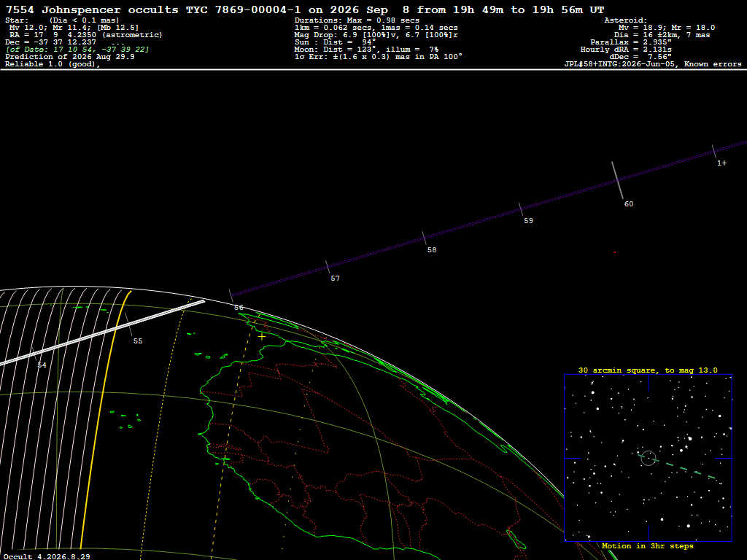Click the yellow cross site marker
The height and width of the screenshot is (560, 747).
262,336
